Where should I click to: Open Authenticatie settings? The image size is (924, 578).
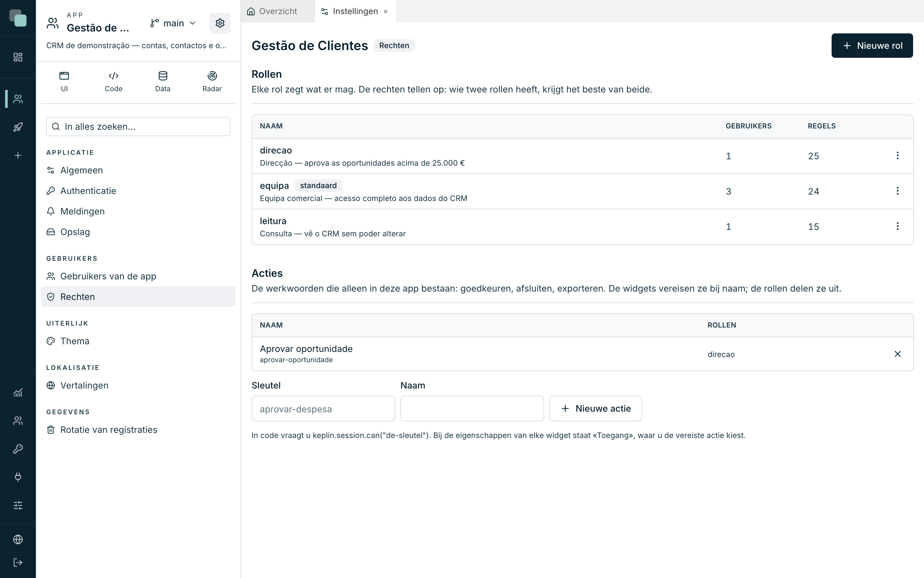pos(138,191)
